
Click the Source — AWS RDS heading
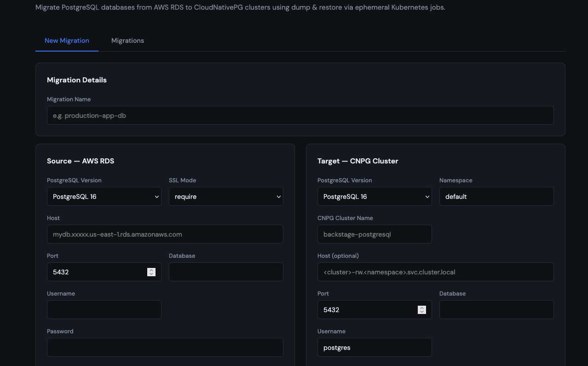[81, 161]
